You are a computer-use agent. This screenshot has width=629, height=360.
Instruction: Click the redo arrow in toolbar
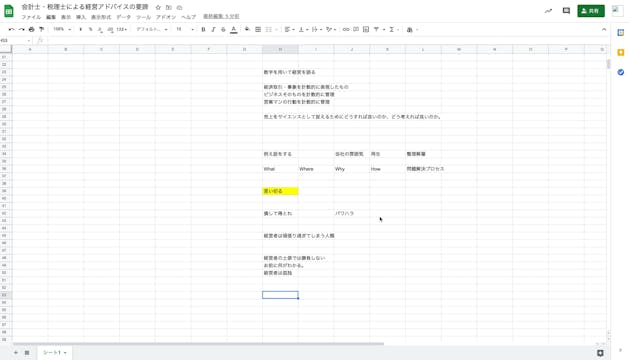[x=21, y=29]
